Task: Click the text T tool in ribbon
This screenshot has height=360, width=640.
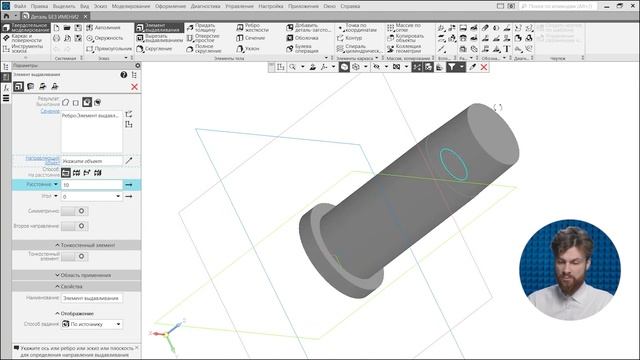Action: pos(507,49)
